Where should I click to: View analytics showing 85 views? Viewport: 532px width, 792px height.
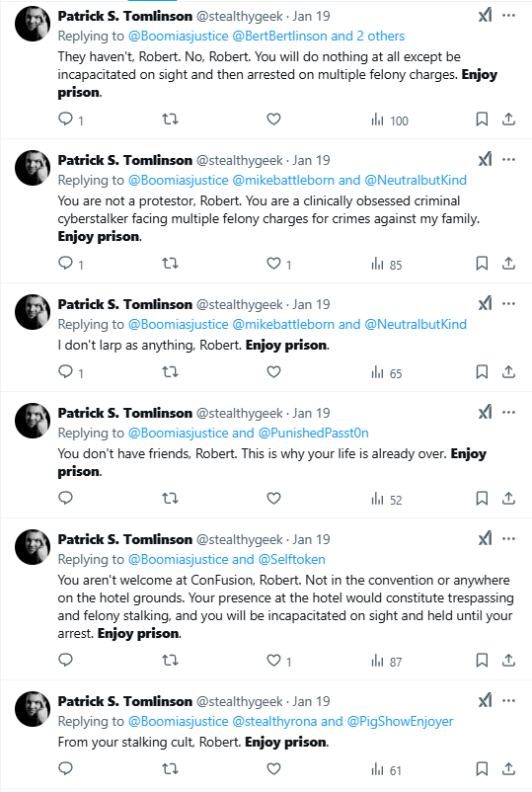(x=387, y=264)
